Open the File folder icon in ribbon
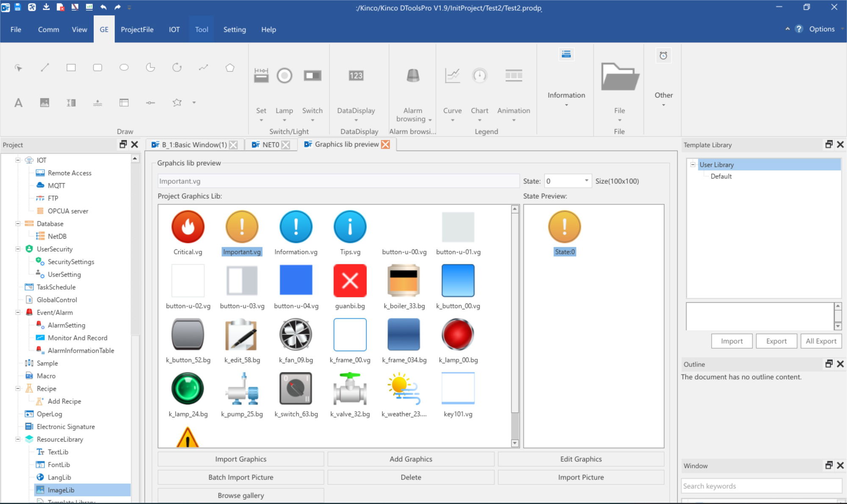Image resolution: width=847 pixels, height=504 pixels. pyautogui.click(x=619, y=77)
